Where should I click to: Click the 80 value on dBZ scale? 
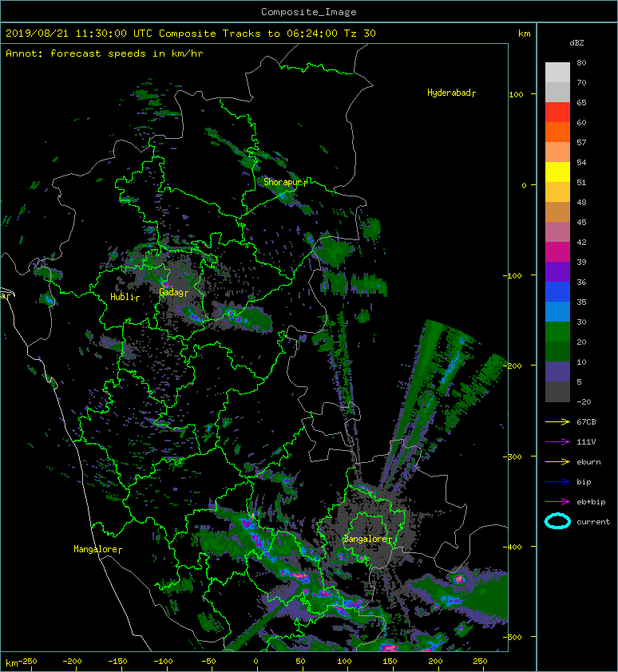(581, 62)
